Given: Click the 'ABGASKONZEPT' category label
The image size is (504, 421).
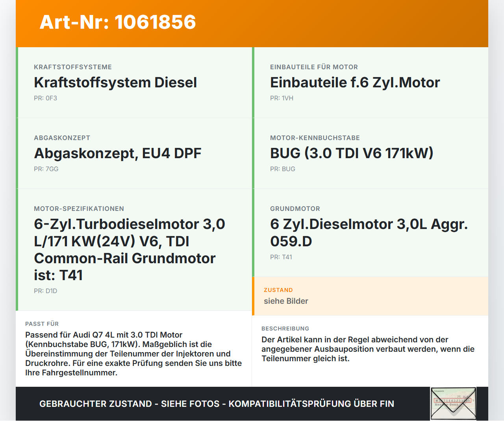Looking at the screenshot, I should 62,138.
